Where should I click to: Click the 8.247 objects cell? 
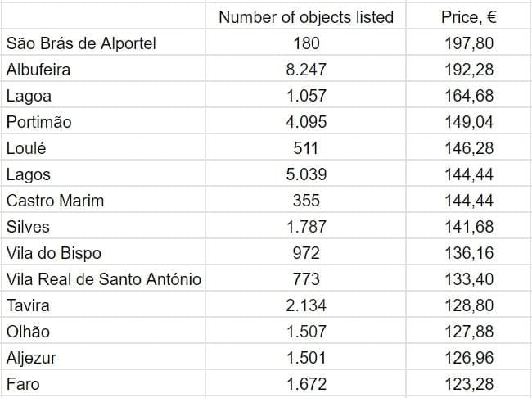[306, 70]
